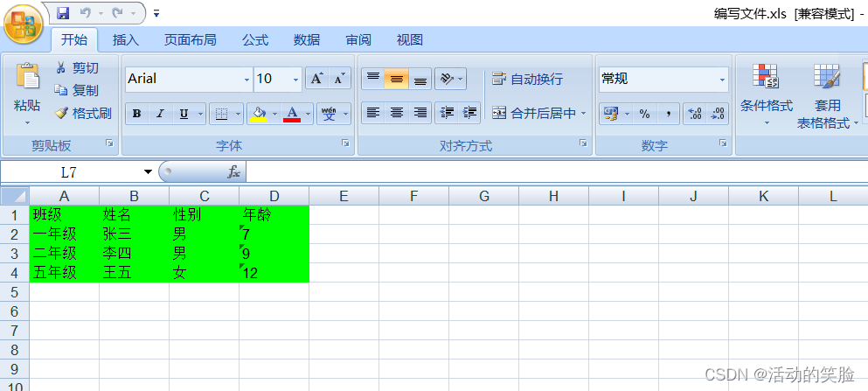Activate the 格式刷 format painter
The height and width of the screenshot is (391, 868).
84,114
